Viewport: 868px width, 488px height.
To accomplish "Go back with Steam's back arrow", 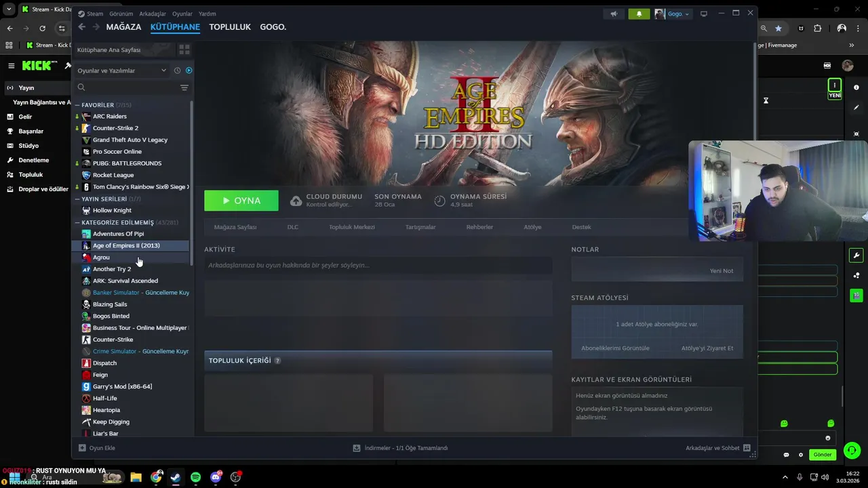I will coord(81,27).
